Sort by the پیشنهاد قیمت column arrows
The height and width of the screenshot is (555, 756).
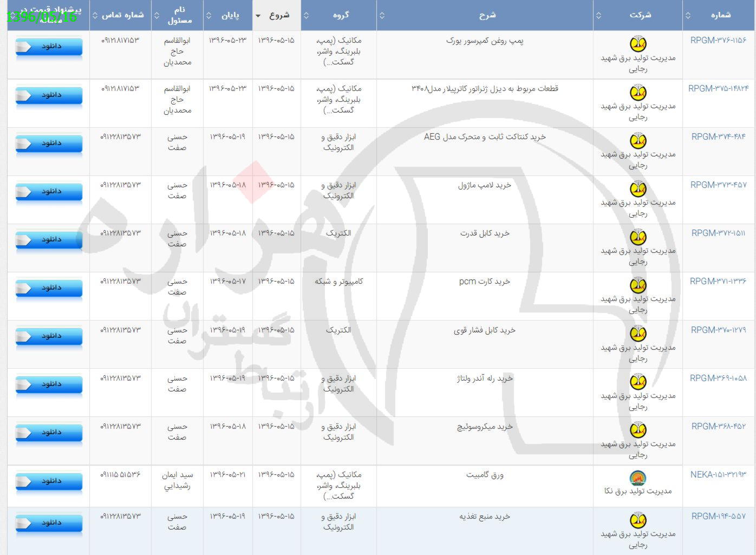point(12,15)
